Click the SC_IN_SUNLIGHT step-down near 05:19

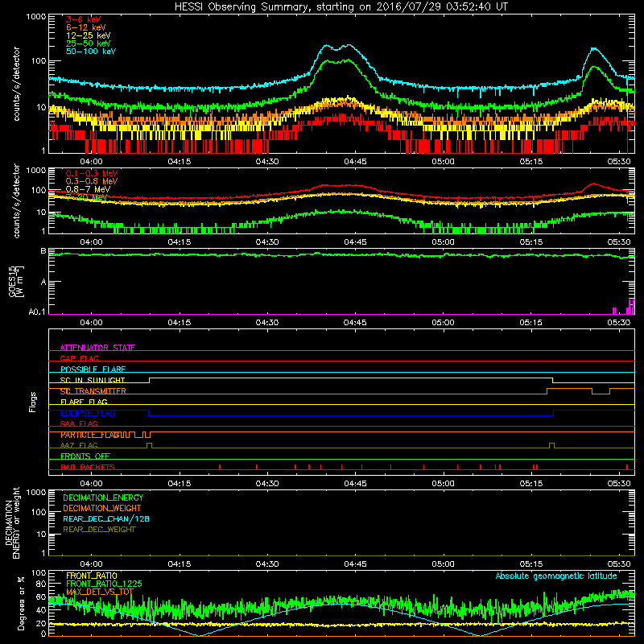[553, 380]
